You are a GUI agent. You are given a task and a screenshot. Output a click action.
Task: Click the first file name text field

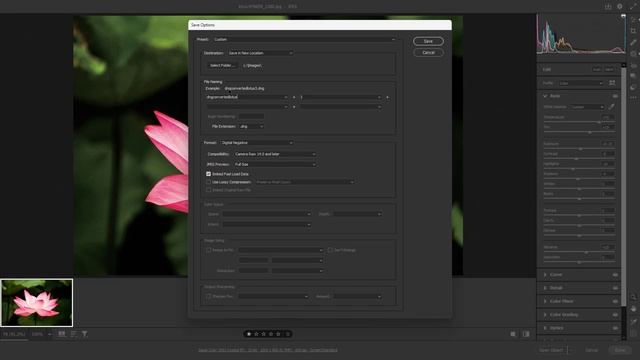click(247, 97)
